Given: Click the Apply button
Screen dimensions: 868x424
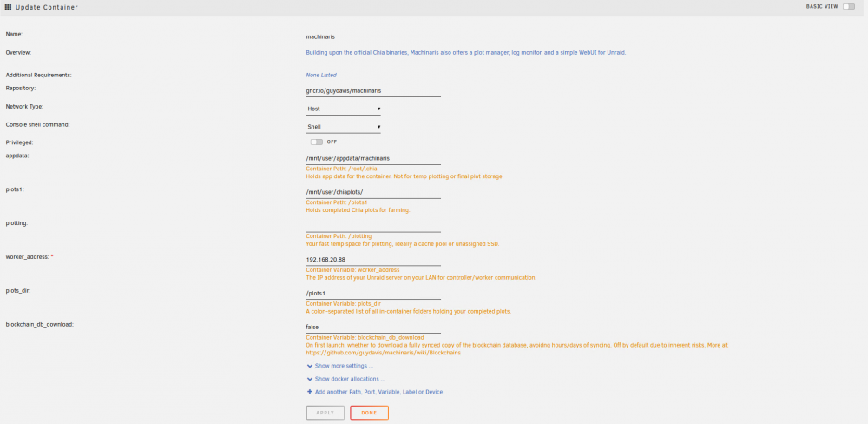Looking at the screenshot, I should tap(325, 413).
